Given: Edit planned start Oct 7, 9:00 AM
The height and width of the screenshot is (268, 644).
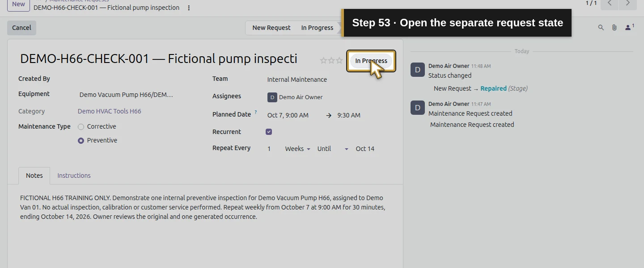Looking at the screenshot, I should click(288, 115).
